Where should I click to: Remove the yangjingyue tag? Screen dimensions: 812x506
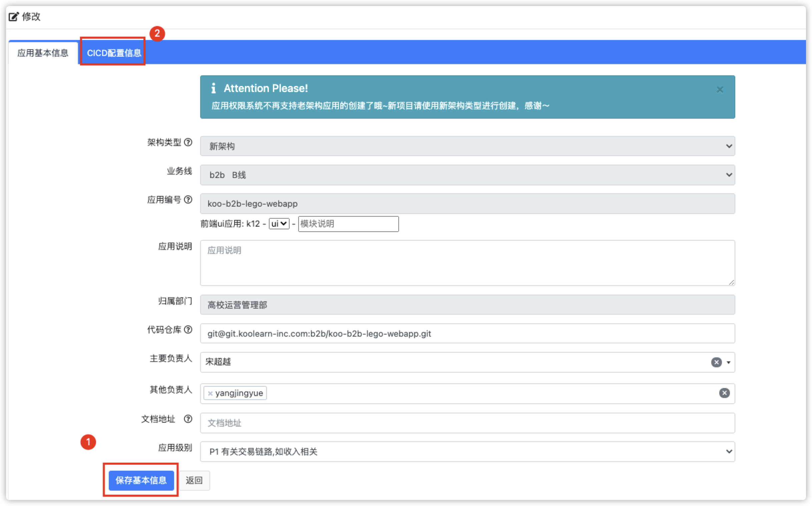[210, 393]
